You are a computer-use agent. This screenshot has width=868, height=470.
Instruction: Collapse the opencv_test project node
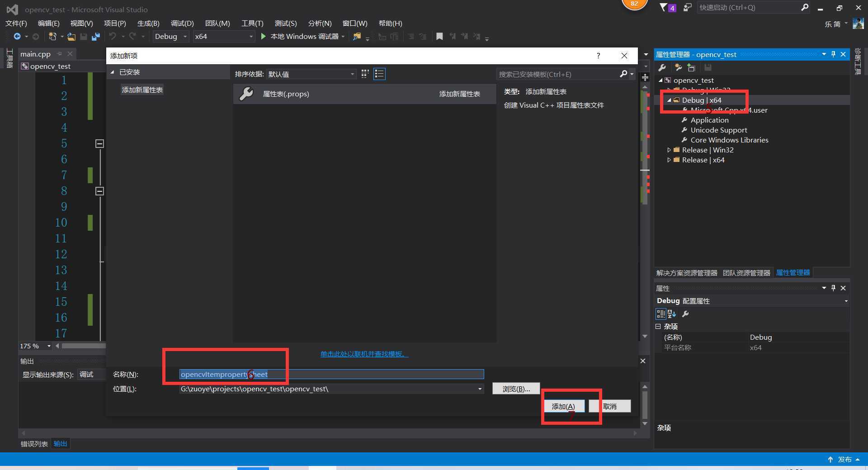pos(660,81)
